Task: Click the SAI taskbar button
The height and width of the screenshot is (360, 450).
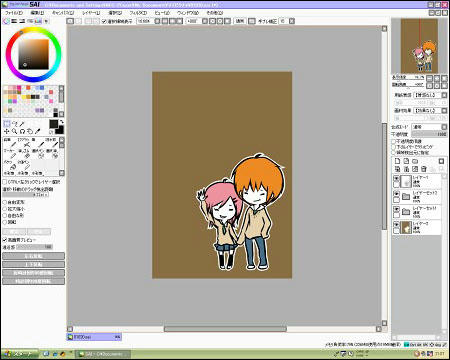Action: click(103, 354)
